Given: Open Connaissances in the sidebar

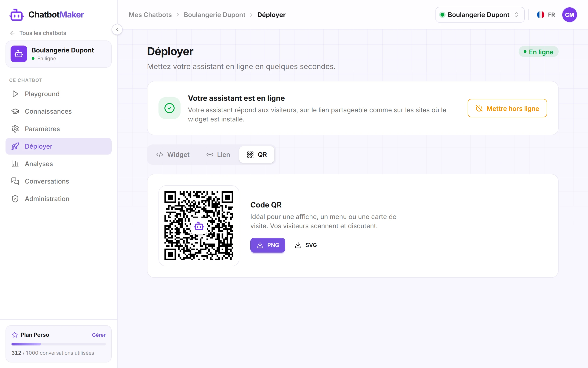Looking at the screenshot, I should click(x=59, y=112).
